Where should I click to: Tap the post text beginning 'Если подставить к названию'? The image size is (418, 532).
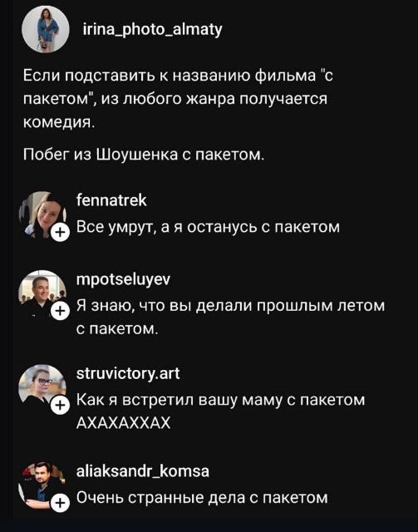(178, 99)
